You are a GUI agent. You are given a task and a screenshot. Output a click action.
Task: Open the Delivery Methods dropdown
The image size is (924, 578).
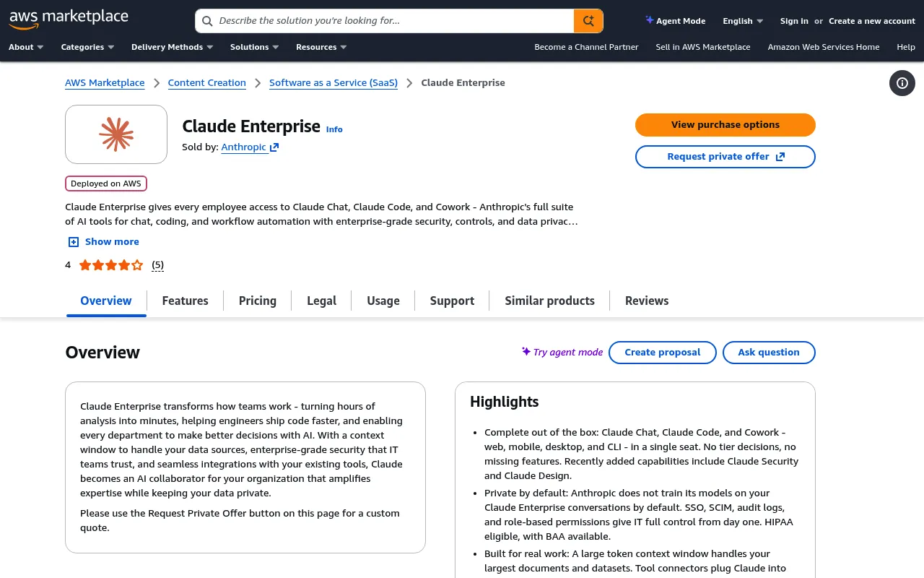(x=172, y=47)
